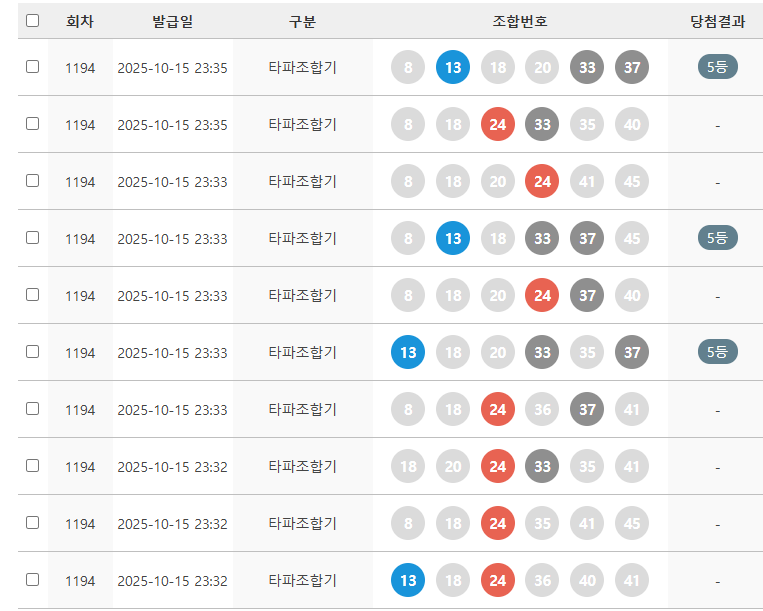Click the red 24 ball in the second row
This screenshot has width=763, height=611.
click(x=498, y=125)
